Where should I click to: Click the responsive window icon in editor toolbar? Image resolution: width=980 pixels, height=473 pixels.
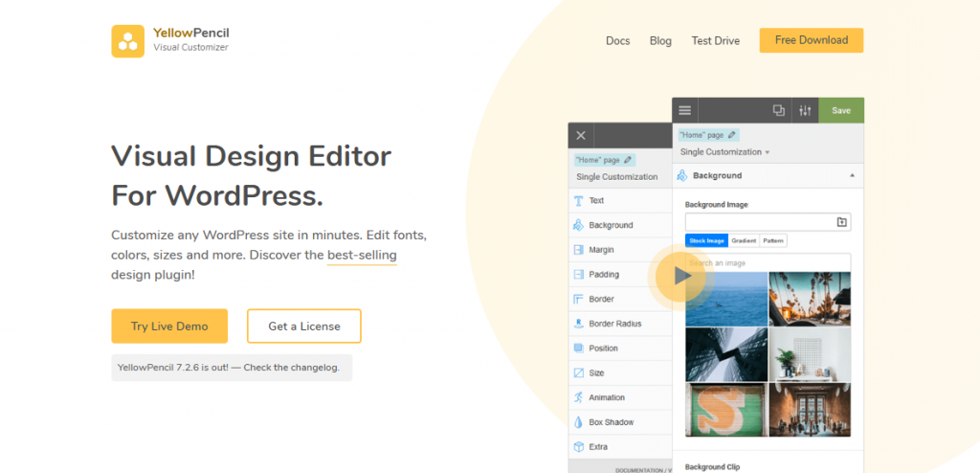pos(779,111)
